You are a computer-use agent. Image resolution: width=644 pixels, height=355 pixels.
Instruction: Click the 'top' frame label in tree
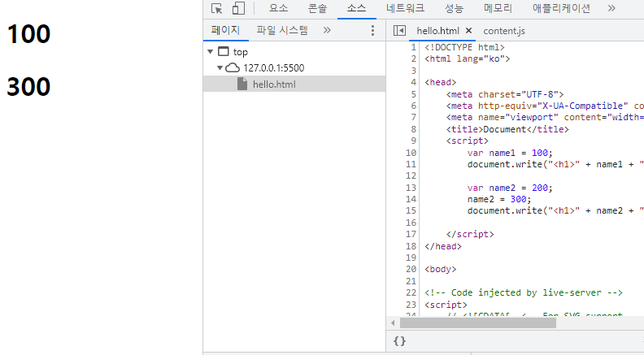(240, 52)
